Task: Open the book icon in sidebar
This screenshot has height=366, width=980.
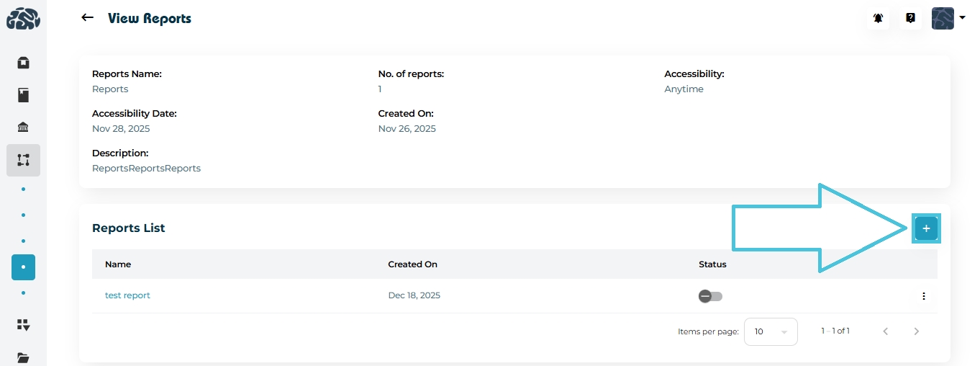Action: point(23,95)
